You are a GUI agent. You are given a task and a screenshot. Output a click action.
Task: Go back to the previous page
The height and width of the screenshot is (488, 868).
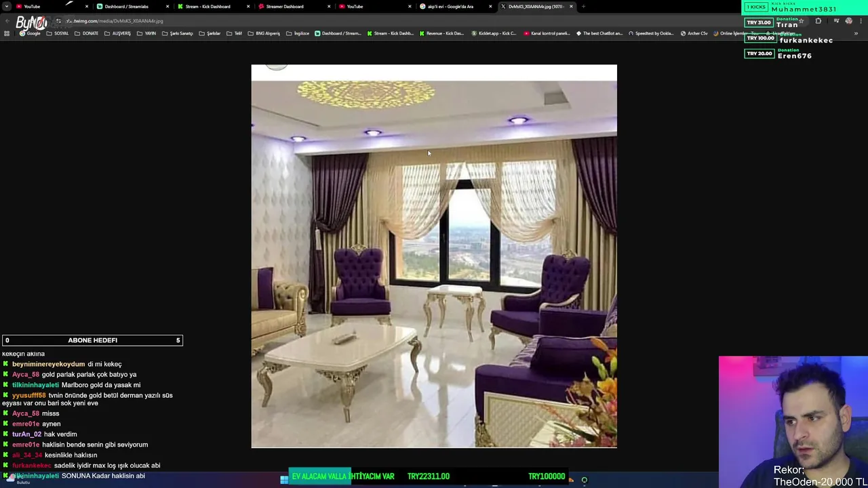(x=7, y=21)
